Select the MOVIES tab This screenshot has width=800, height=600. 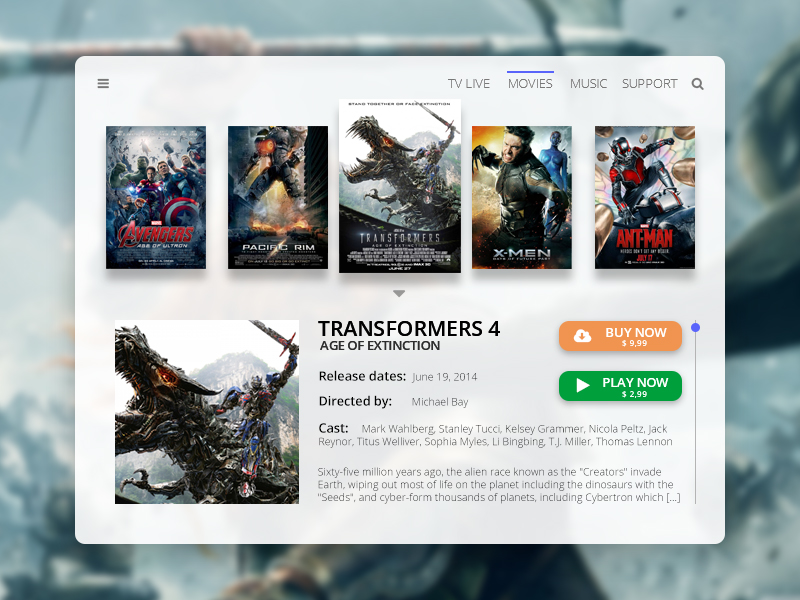click(530, 84)
